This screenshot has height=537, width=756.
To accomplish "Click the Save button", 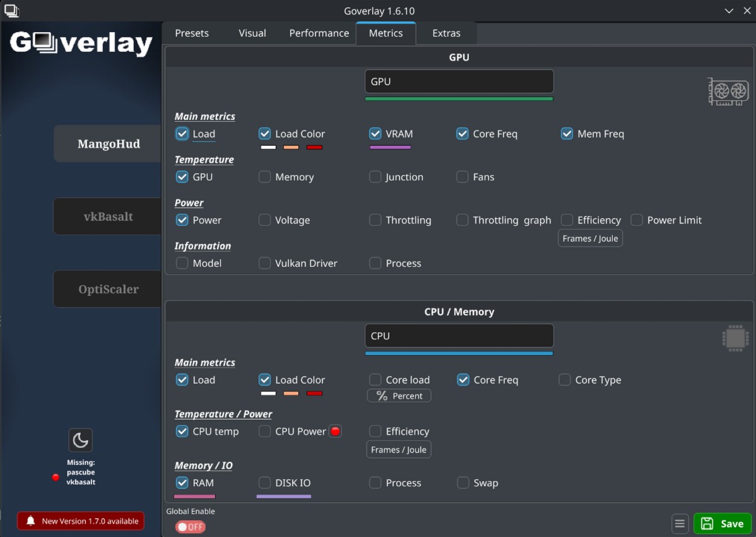I will pos(723,524).
